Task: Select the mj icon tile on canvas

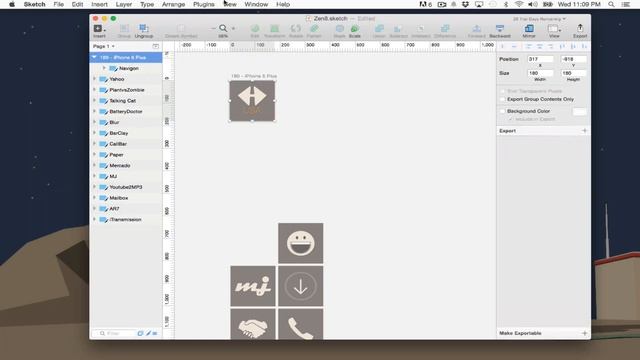Action: click(x=253, y=286)
